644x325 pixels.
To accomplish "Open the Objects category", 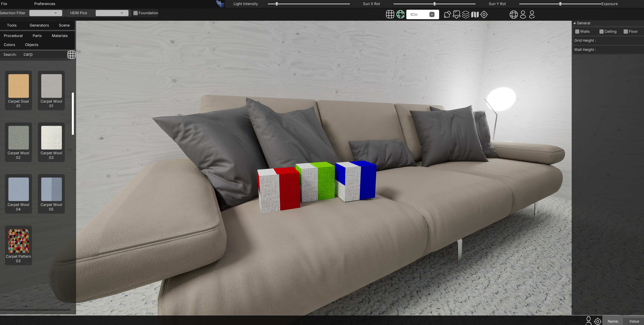I will pos(32,45).
